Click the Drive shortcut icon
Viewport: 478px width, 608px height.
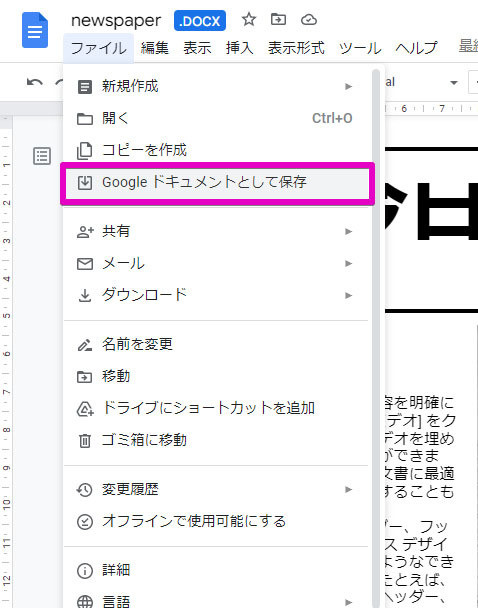pos(85,409)
